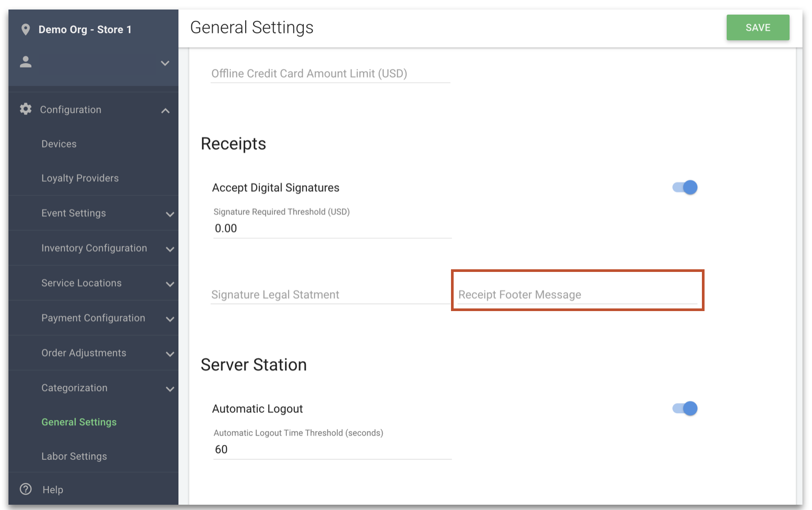812x510 pixels.
Task: Click the location pin icon beside Demo Org
Action: tap(25, 30)
